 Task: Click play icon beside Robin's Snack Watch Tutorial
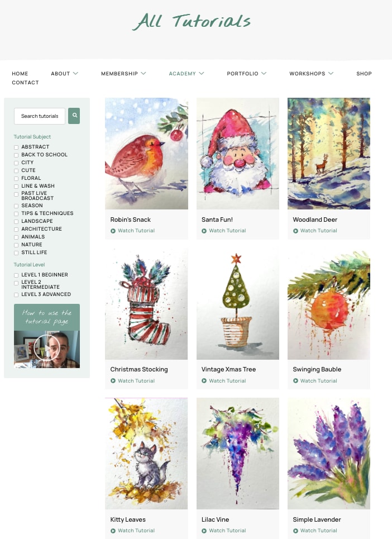pos(113,231)
